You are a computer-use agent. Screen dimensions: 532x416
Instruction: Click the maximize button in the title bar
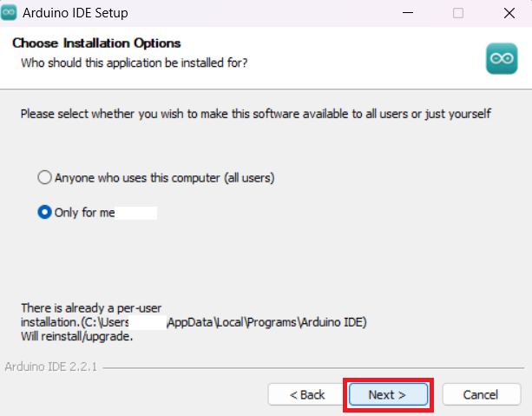point(458,13)
